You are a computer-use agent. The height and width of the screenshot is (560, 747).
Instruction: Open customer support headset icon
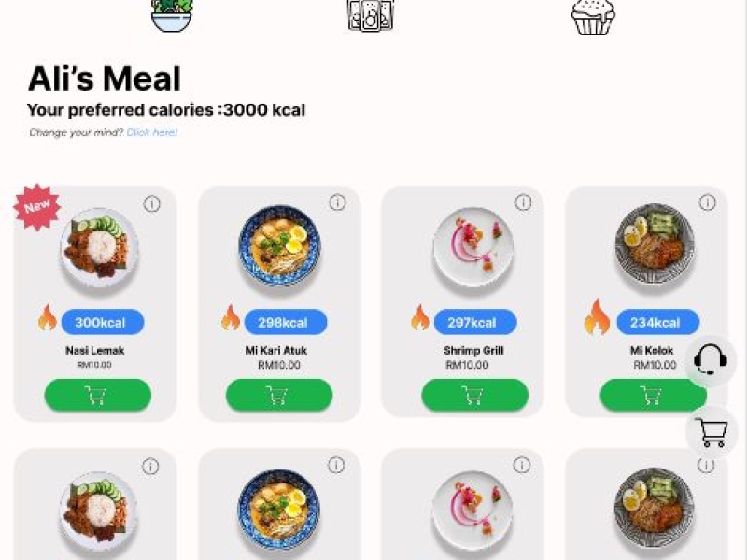[711, 360]
